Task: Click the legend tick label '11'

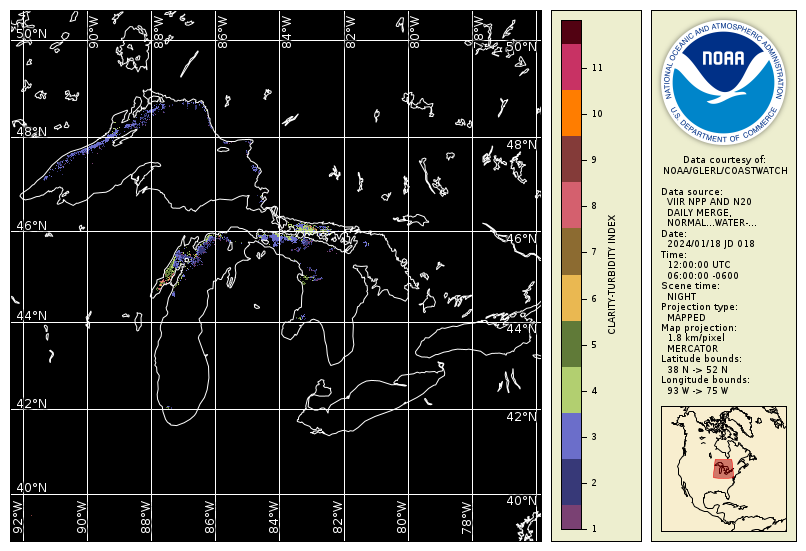Action: point(597,68)
